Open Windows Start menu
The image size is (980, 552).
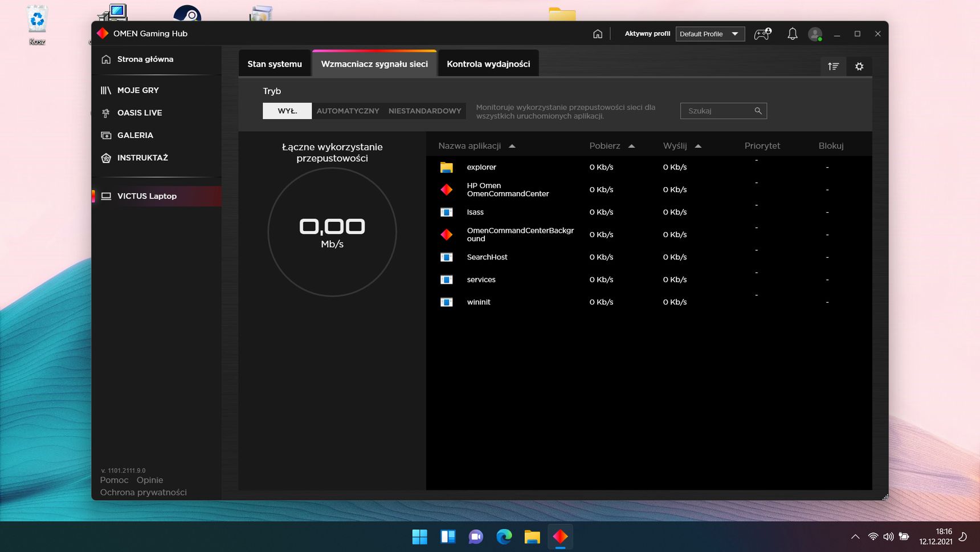click(420, 537)
